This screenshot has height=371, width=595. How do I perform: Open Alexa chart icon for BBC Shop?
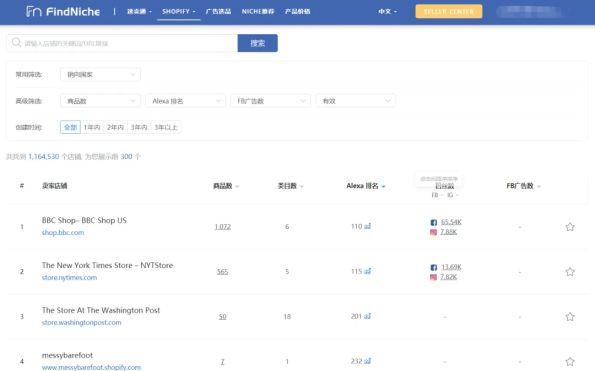pyautogui.click(x=367, y=226)
